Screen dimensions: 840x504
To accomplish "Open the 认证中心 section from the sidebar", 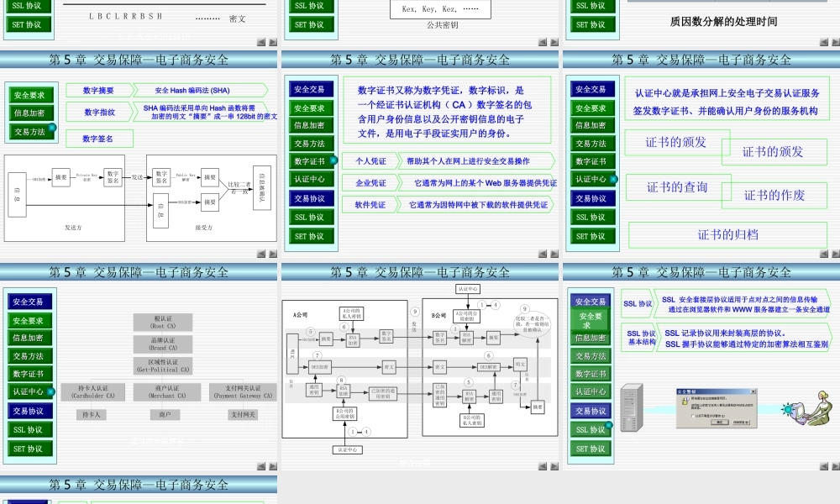I will 592,179.
